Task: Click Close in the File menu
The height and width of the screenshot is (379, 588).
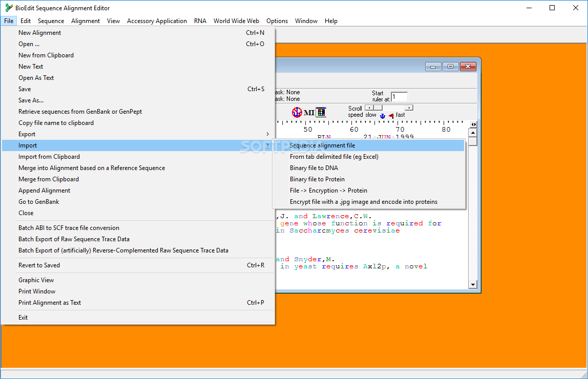Action: [x=138, y=213]
